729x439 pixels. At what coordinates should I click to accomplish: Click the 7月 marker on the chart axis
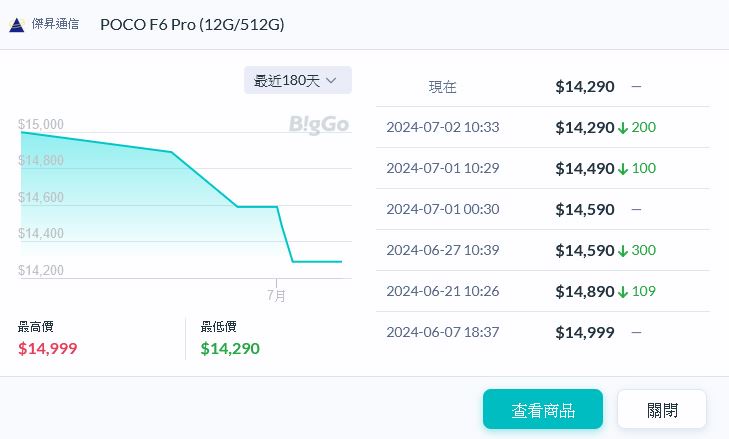pos(277,296)
